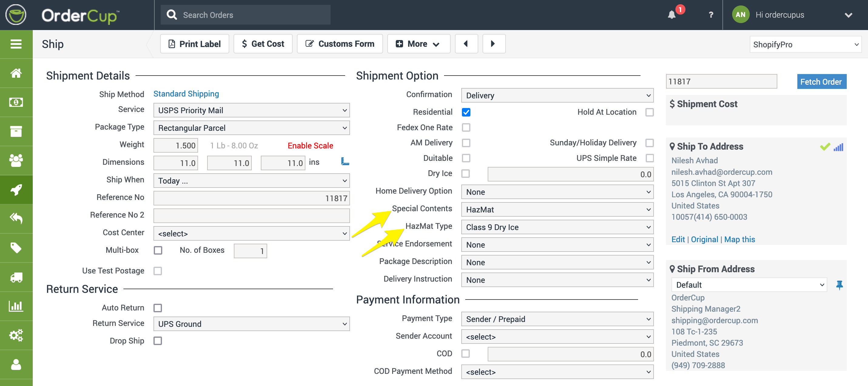Uncheck the Residential checkbox
The height and width of the screenshot is (386, 868).
466,112
